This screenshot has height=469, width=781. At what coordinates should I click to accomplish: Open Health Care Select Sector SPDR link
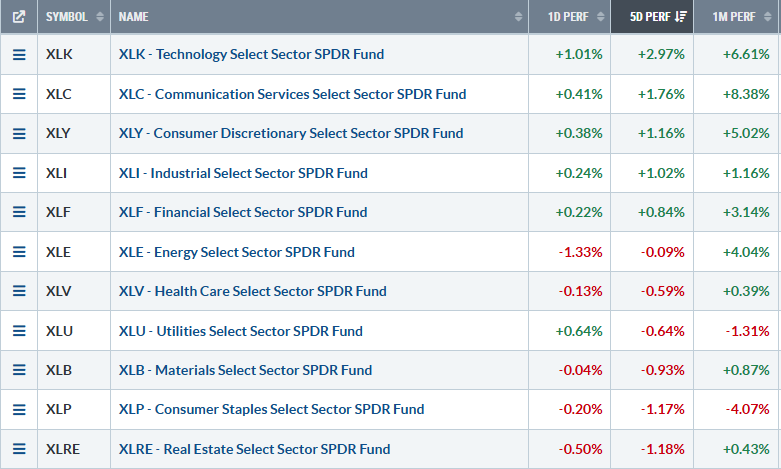252,292
